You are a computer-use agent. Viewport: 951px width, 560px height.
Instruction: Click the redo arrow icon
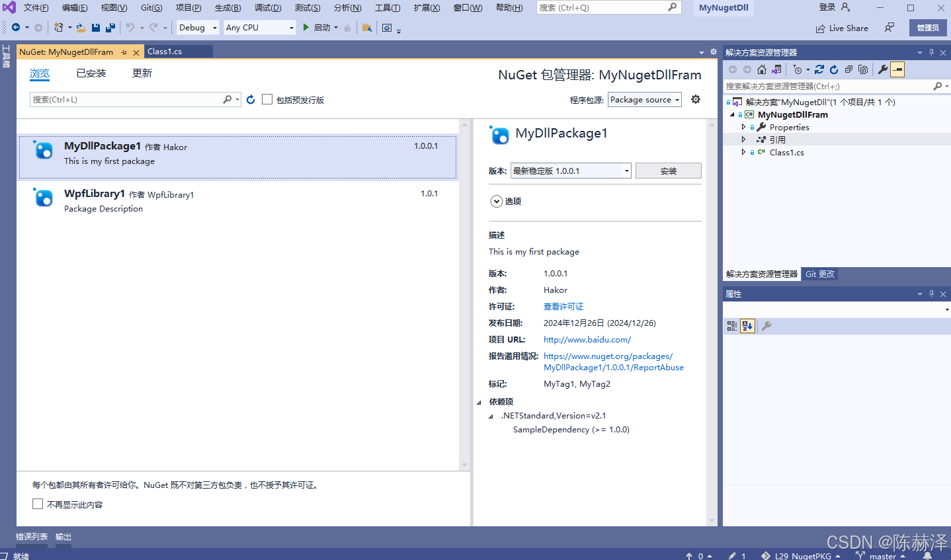[x=153, y=28]
